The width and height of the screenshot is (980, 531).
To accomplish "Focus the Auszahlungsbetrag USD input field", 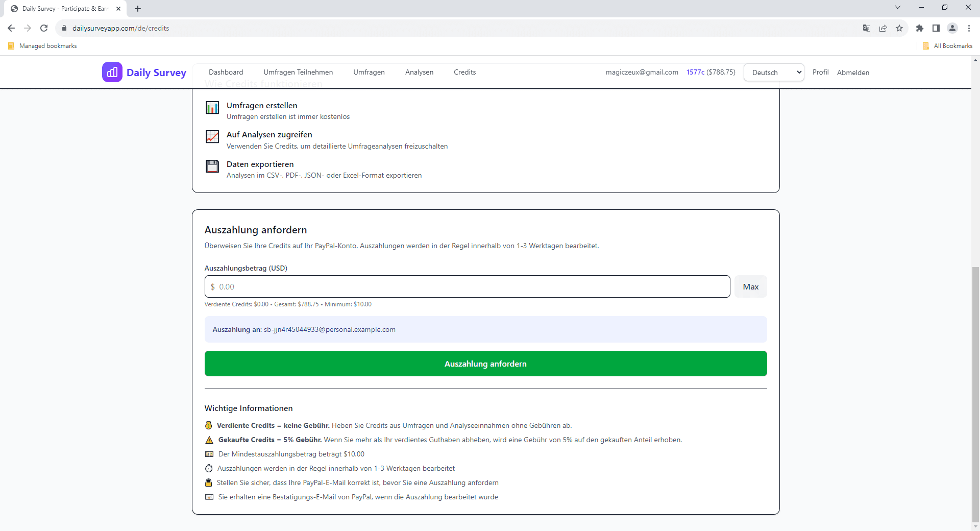I will 467,286.
